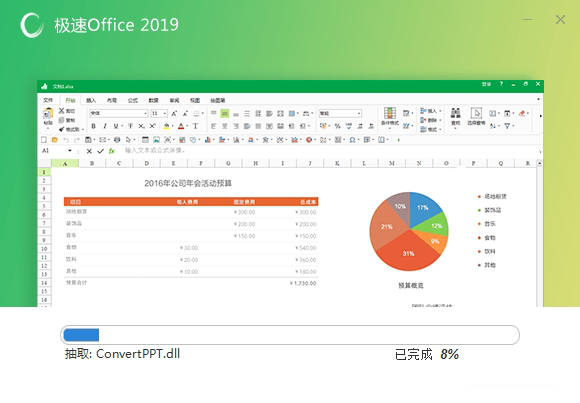This screenshot has width=580, height=403.
Task: Click the pie chart icon in quick toolbar
Action: [308, 140]
